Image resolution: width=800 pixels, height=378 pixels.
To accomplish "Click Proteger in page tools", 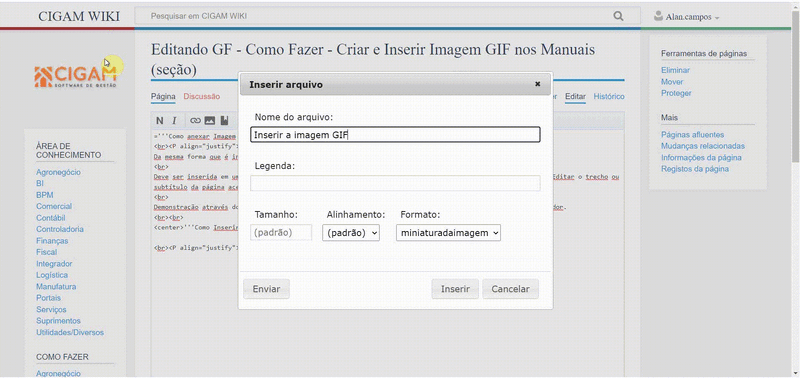I will pyautogui.click(x=676, y=93).
